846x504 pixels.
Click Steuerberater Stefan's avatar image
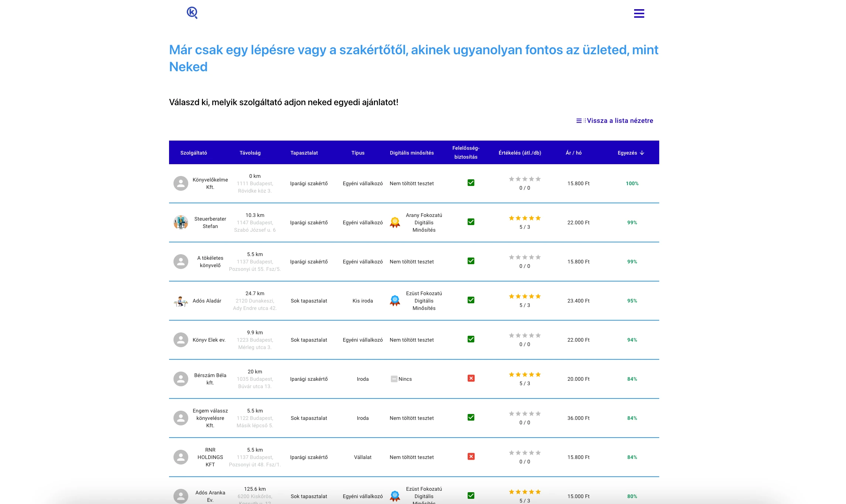181,222
